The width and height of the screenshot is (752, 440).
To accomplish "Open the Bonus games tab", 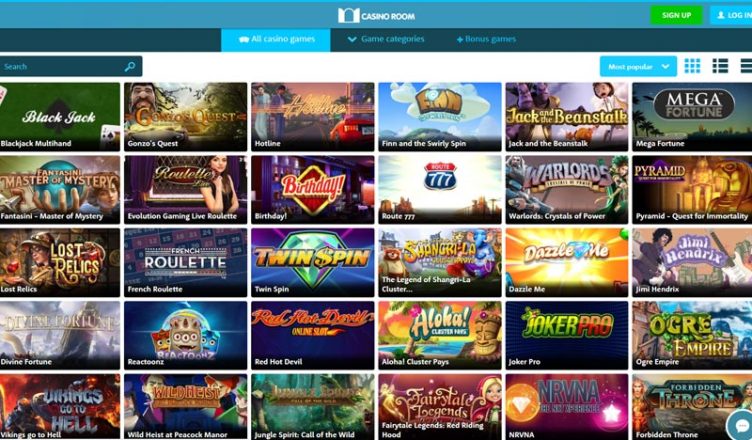I will click(486, 39).
